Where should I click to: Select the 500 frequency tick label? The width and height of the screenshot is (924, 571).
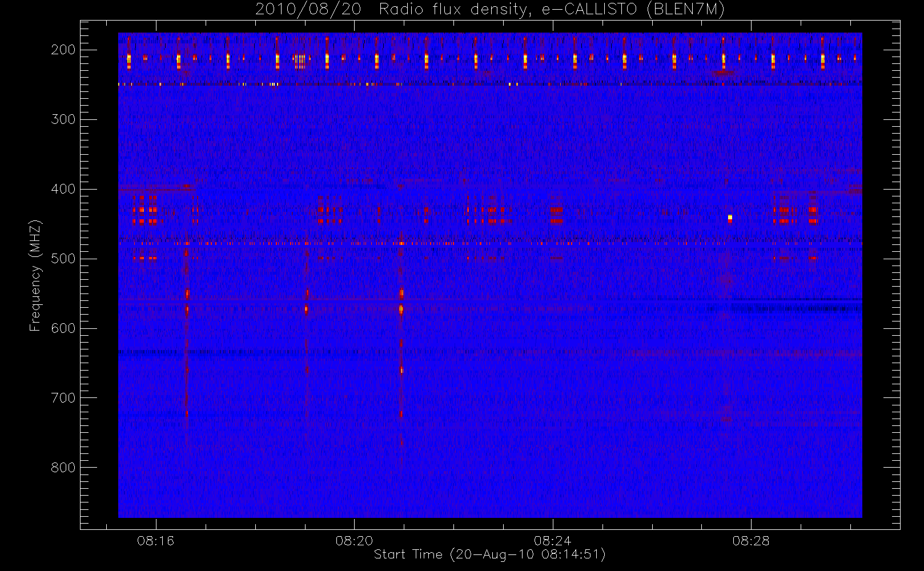(x=63, y=259)
